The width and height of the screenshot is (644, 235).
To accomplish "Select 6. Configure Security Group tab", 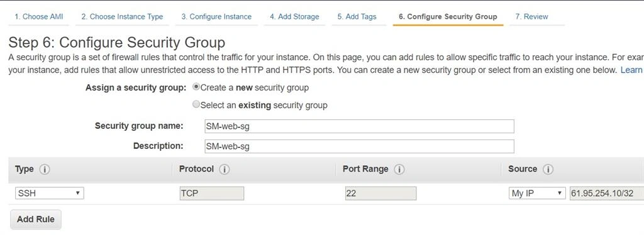I will (448, 17).
